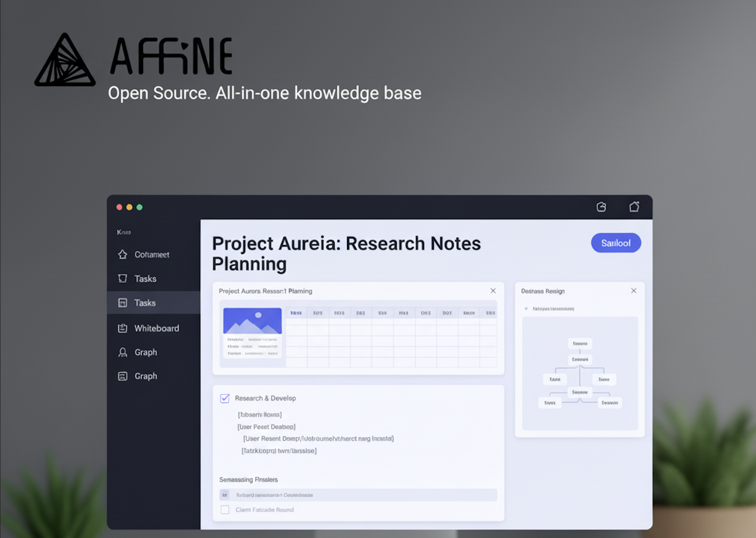
Task: Click the plus icon beside Fatopes in the right panel
Action: (526, 309)
